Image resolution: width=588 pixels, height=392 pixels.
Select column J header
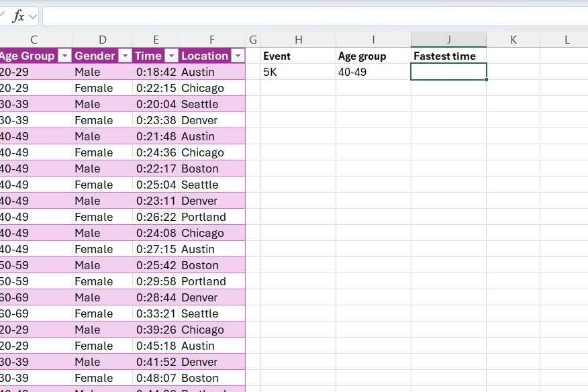[x=448, y=40]
